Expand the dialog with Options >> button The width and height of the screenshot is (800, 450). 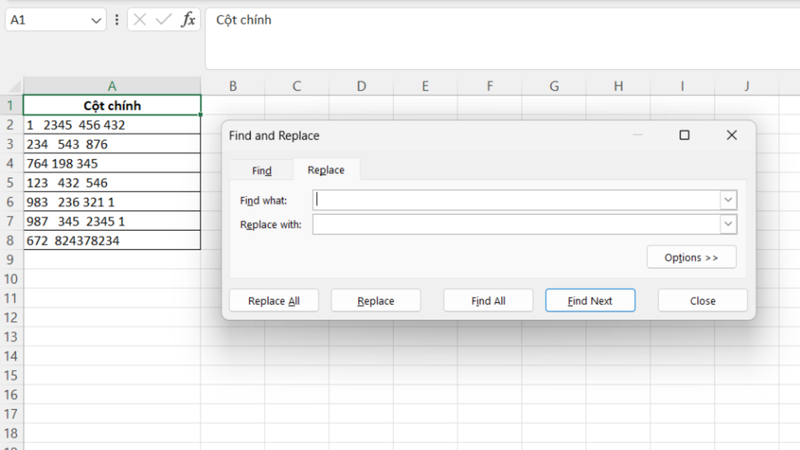tap(691, 257)
